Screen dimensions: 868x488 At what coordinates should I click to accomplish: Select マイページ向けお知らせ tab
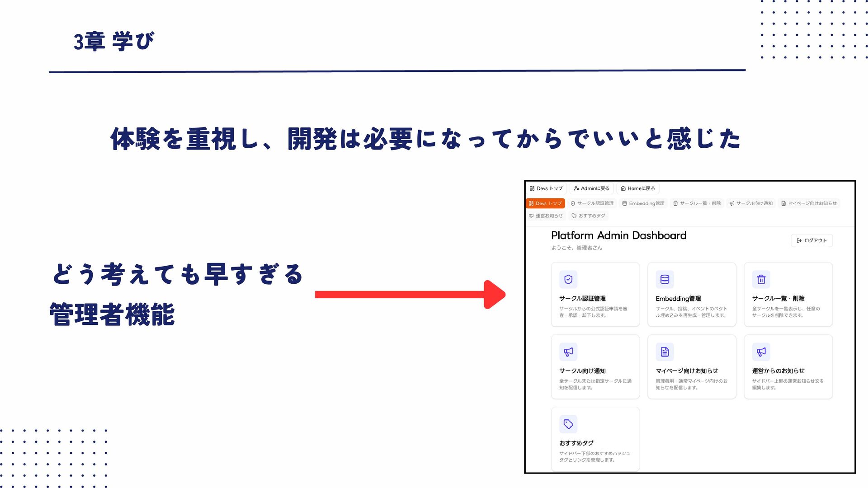(x=809, y=203)
